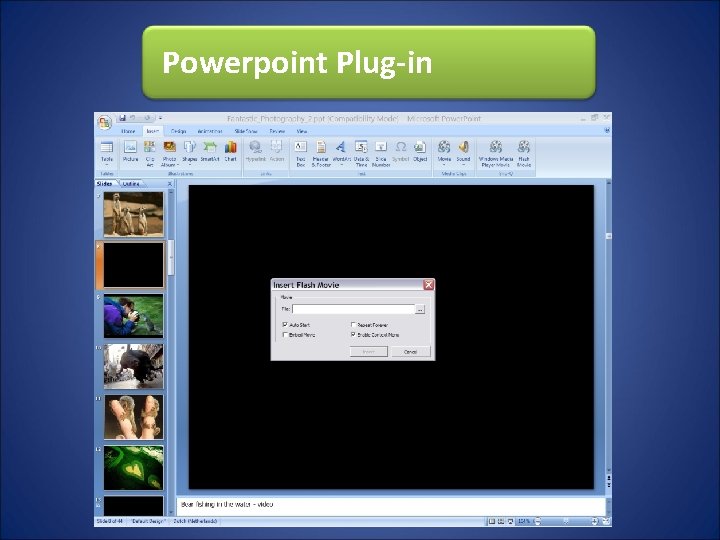The image size is (720, 540).
Task: Insert a Chart
Action: tap(231, 152)
